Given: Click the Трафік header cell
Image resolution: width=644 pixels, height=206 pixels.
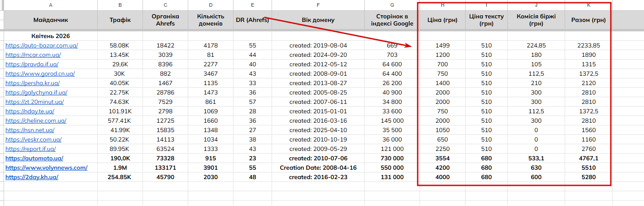Looking at the screenshot, I should click(x=120, y=20).
